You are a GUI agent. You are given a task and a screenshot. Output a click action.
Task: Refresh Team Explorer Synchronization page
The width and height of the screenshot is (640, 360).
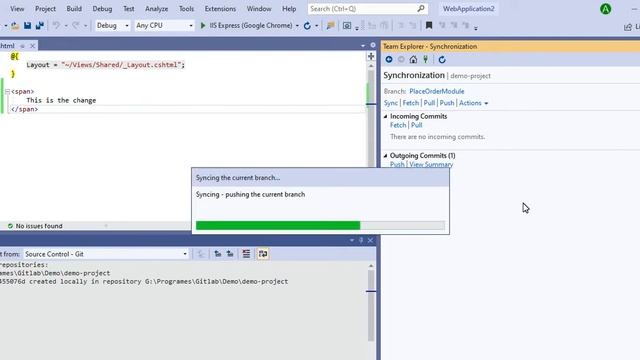coord(442,60)
